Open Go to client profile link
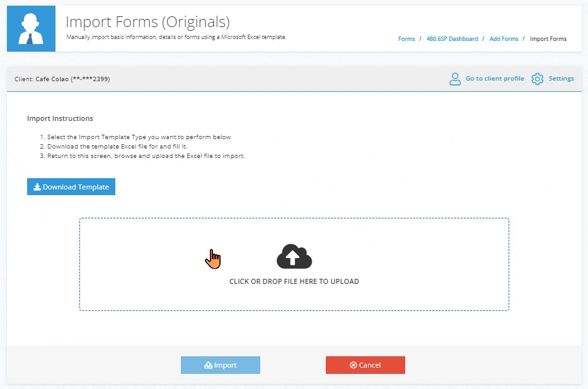The height and width of the screenshot is (389, 588). coord(495,78)
